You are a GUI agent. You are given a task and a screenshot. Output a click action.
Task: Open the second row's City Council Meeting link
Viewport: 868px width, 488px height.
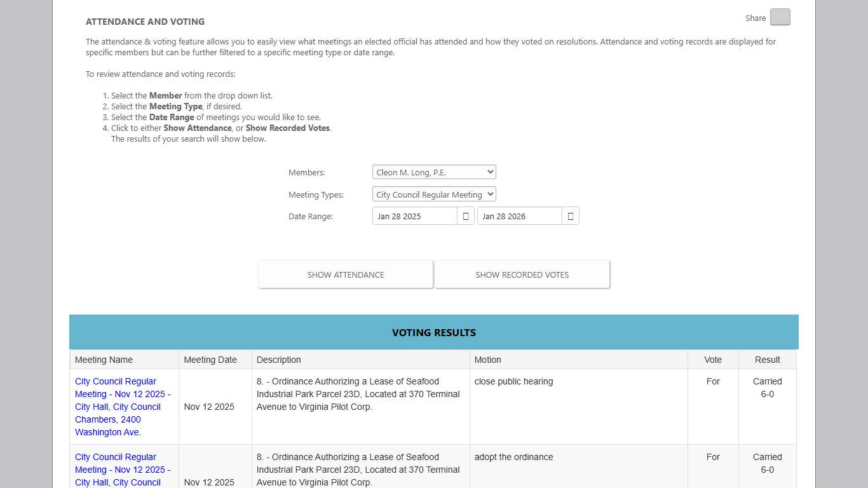click(117, 470)
